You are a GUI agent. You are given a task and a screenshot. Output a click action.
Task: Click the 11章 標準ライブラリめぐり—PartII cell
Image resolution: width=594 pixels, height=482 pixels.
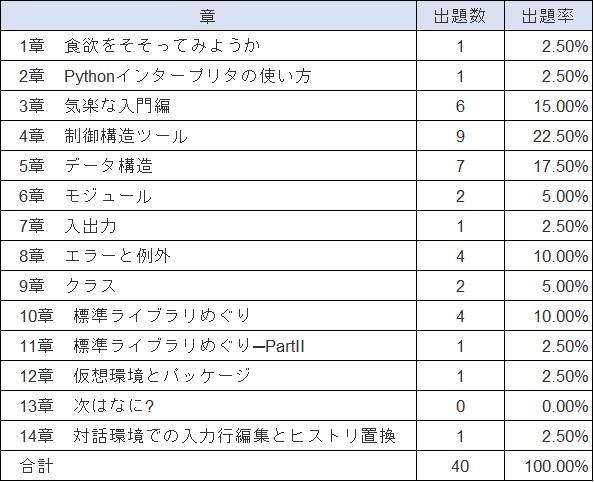point(208,346)
